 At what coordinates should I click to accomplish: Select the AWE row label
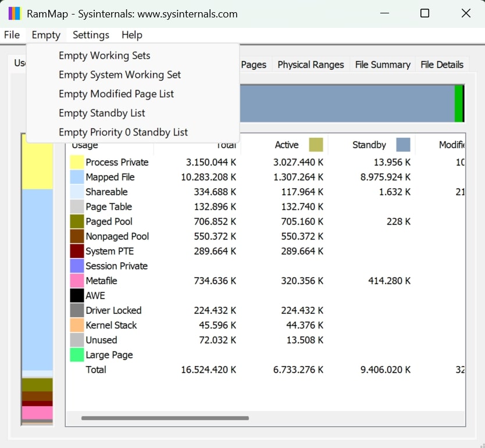click(x=95, y=296)
